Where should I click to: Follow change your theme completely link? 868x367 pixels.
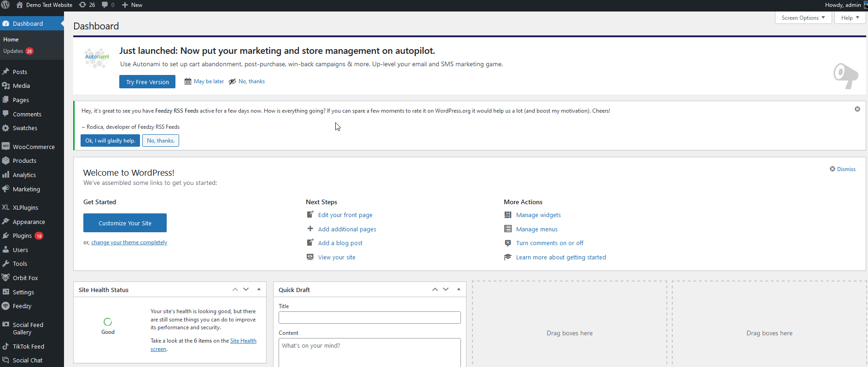pos(129,242)
